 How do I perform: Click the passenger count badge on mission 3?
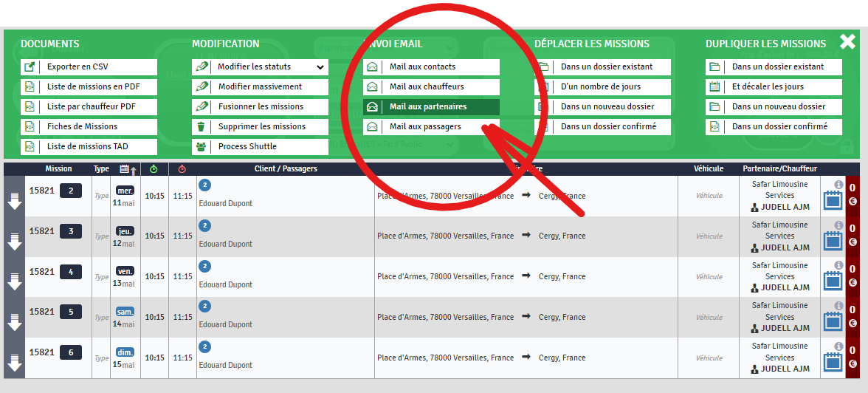point(204,225)
